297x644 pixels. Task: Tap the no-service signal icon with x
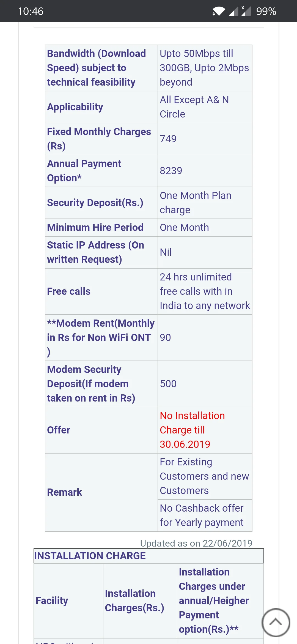pyautogui.click(x=246, y=11)
